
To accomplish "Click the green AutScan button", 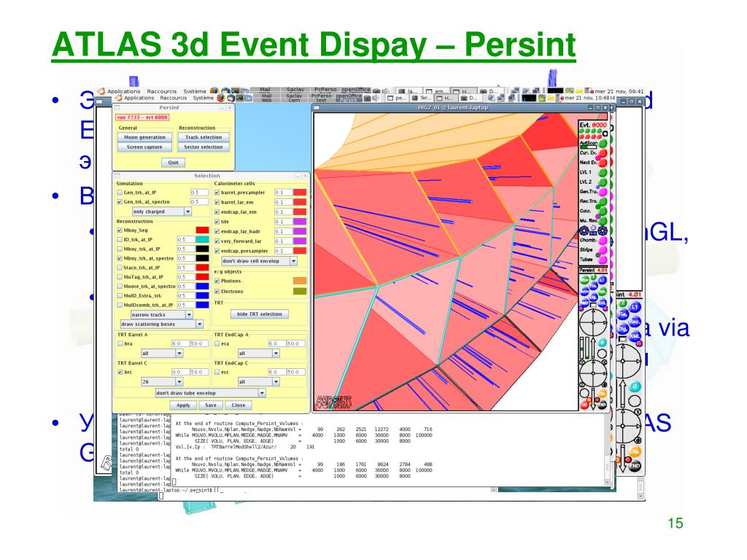I will coord(603,143).
